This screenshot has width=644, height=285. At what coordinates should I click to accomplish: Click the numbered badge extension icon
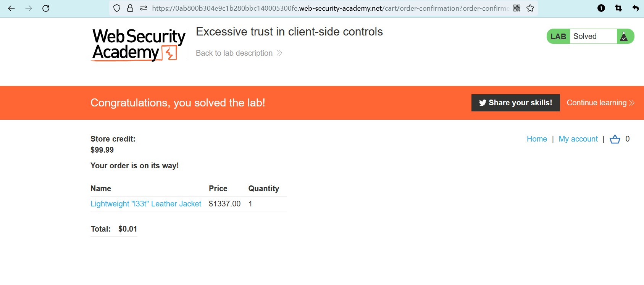(x=601, y=8)
